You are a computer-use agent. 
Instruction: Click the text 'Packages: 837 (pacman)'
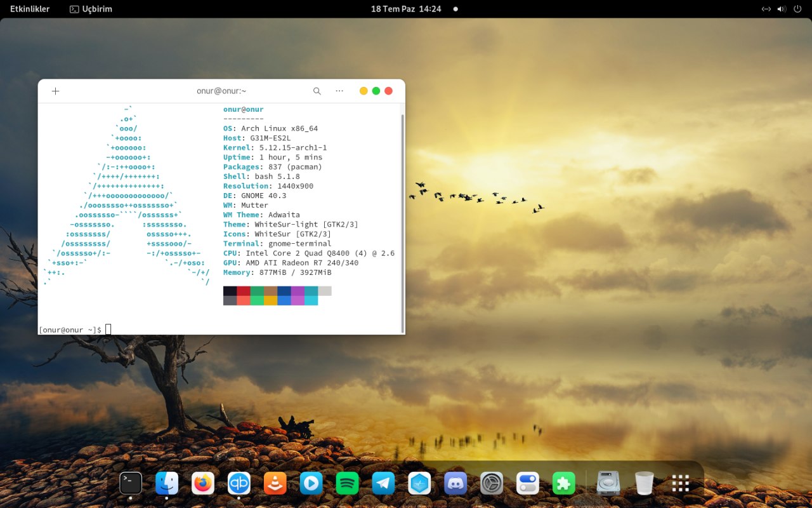pos(273,166)
